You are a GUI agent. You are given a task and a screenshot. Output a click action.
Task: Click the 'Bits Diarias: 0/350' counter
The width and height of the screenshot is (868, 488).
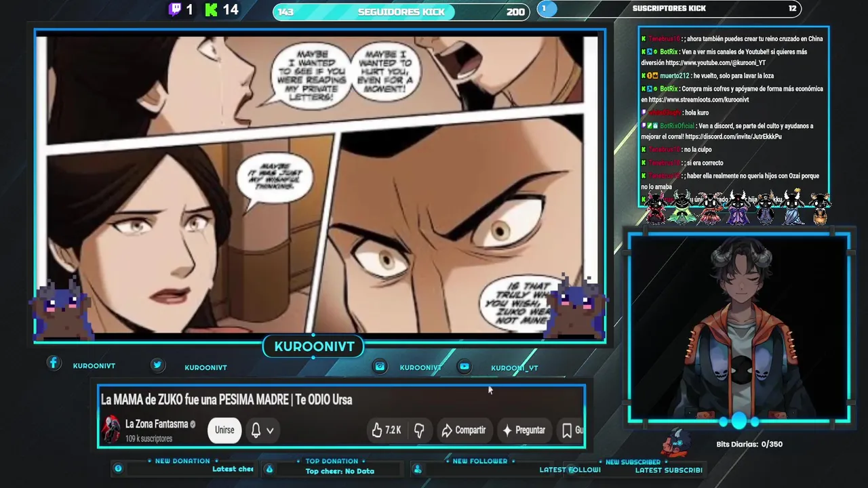click(x=749, y=444)
